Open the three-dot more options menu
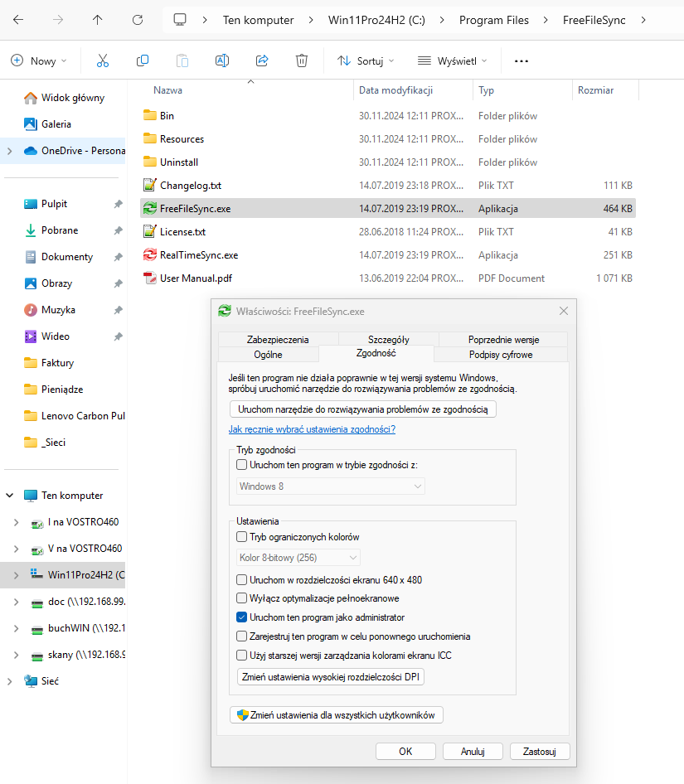The height and width of the screenshot is (784, 684). click(521, 61)
